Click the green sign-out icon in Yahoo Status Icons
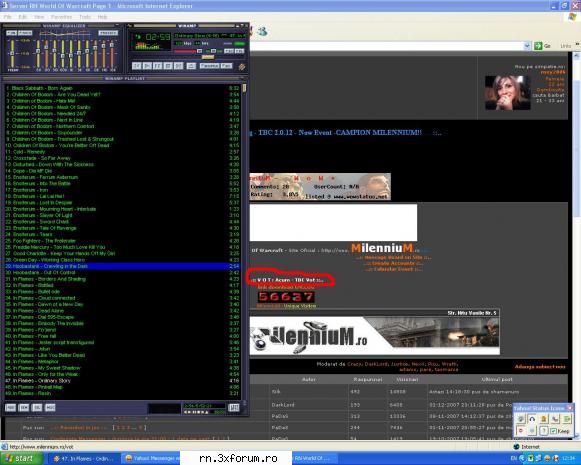The height and width of the screenshot is (465, 581). 567,419
